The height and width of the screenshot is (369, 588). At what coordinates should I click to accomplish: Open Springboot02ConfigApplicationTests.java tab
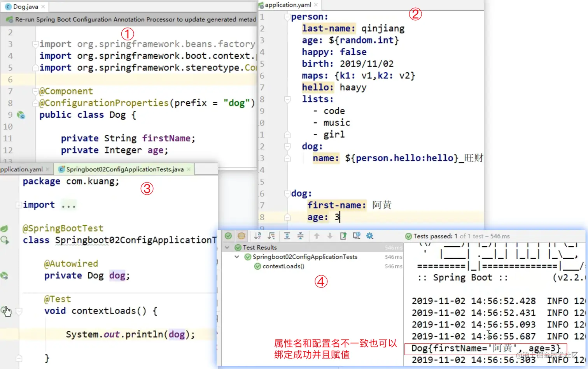pyautogui.click(x=124, y=169)
